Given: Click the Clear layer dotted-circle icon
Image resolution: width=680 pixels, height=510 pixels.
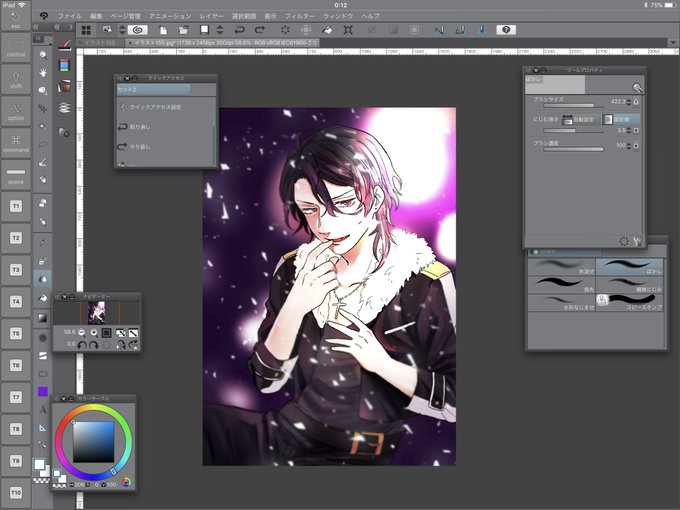Looking at the screenshot, I should [285, 30].
